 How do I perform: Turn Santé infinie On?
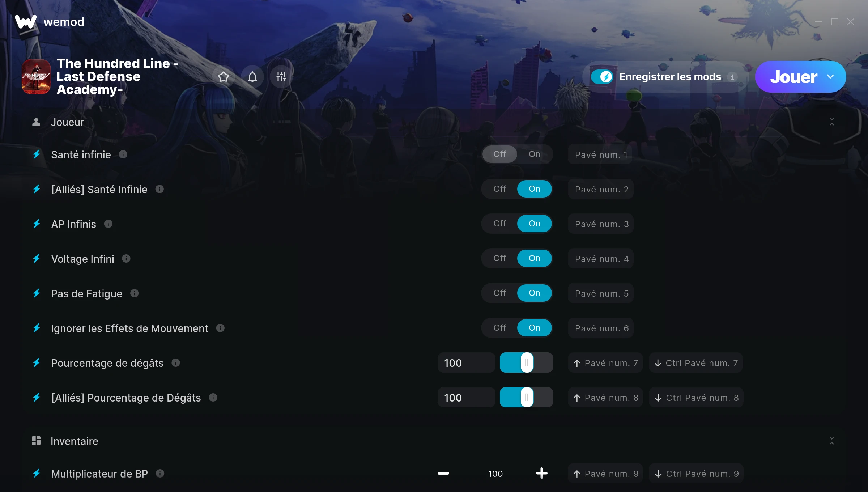point(535,154)
